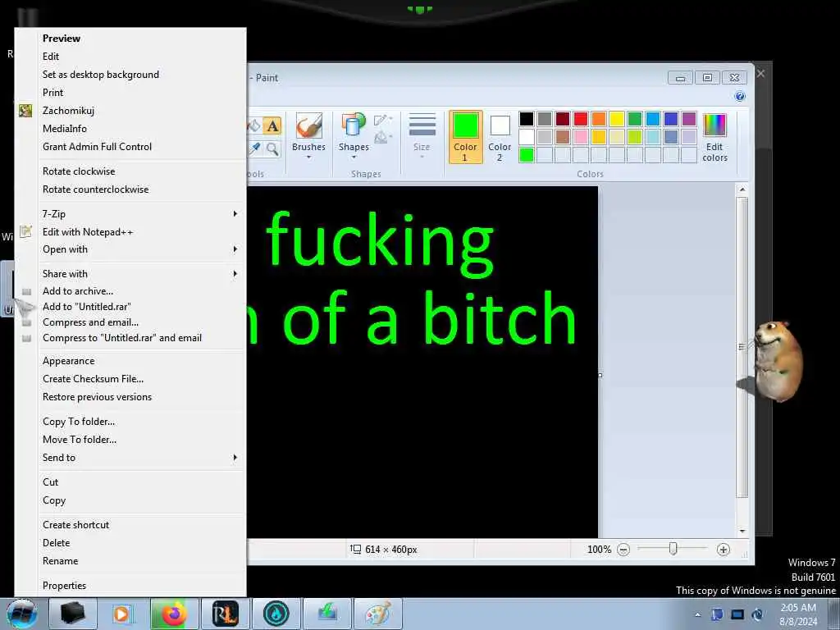
Task: Open the Edit colors dialog
Action: pyautogui.click(x=714, y=137)
